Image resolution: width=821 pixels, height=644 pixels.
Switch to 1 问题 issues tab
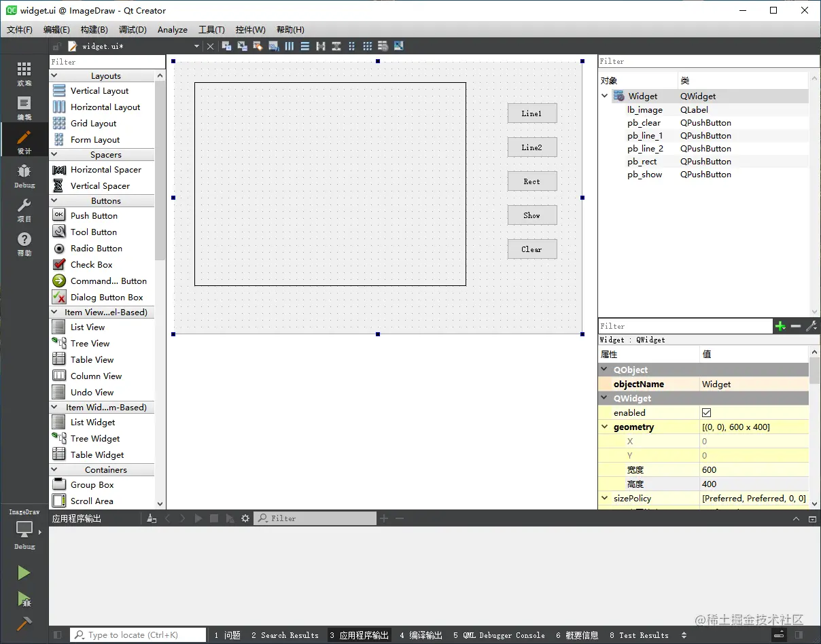click(x=227, y=635)
